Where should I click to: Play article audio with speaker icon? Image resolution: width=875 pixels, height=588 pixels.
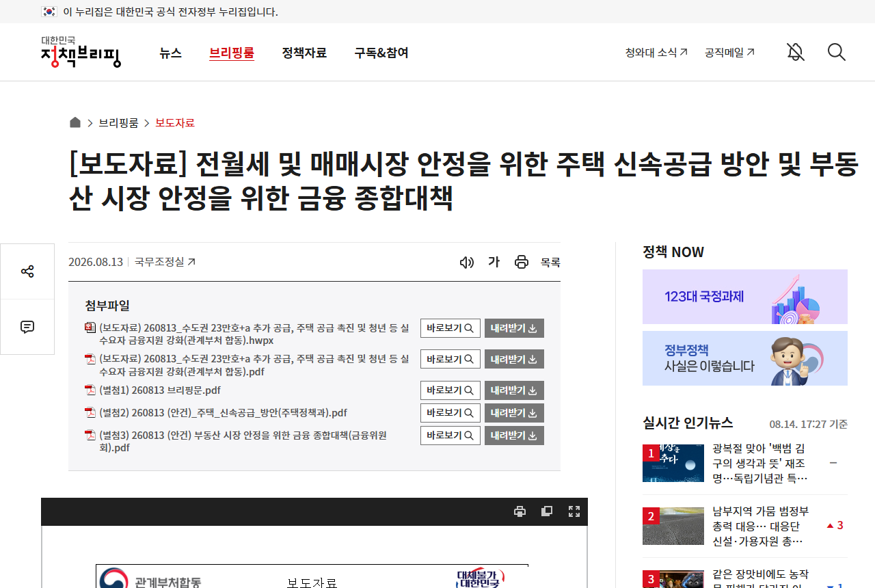pos(467,263)
